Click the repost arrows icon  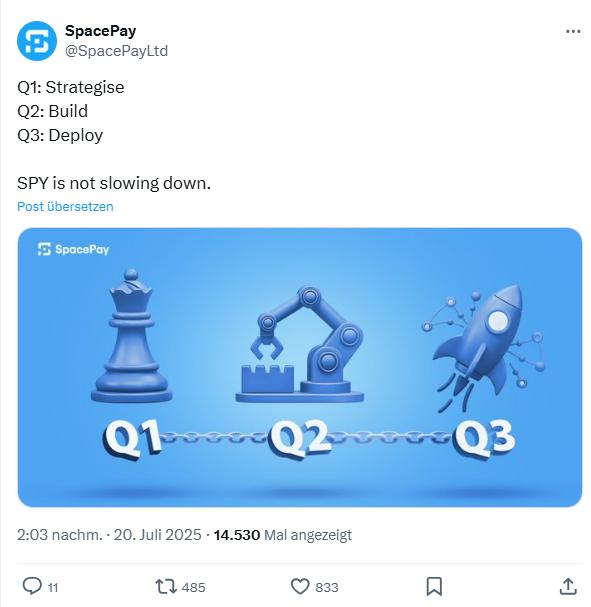pos(166,586)
